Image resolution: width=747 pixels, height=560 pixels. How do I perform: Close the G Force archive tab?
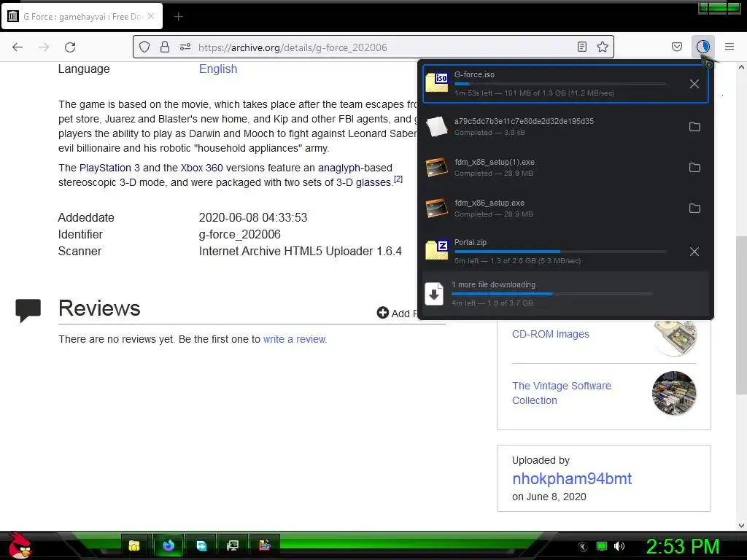151,16
